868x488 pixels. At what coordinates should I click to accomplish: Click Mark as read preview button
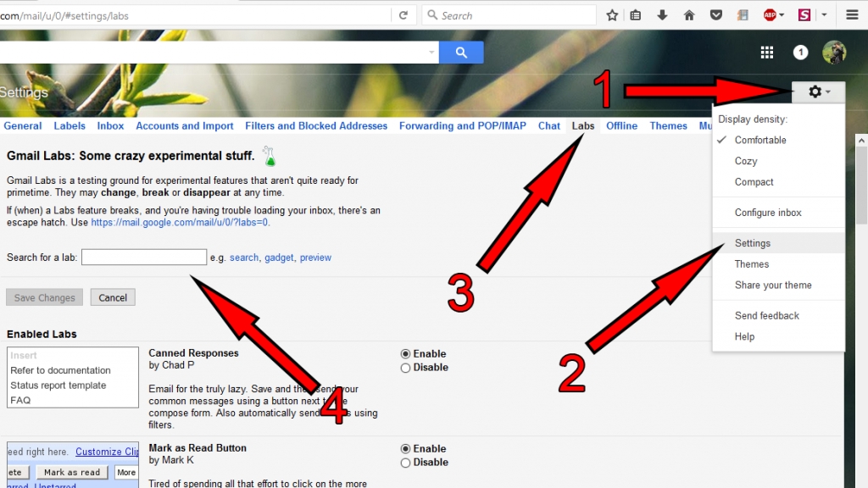[72, 472]
